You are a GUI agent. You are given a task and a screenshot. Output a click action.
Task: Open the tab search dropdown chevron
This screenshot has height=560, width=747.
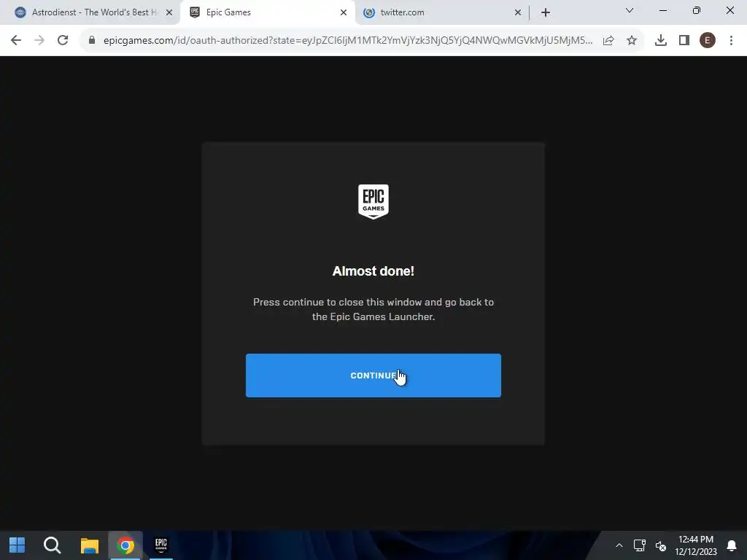[x=630, y=10]
